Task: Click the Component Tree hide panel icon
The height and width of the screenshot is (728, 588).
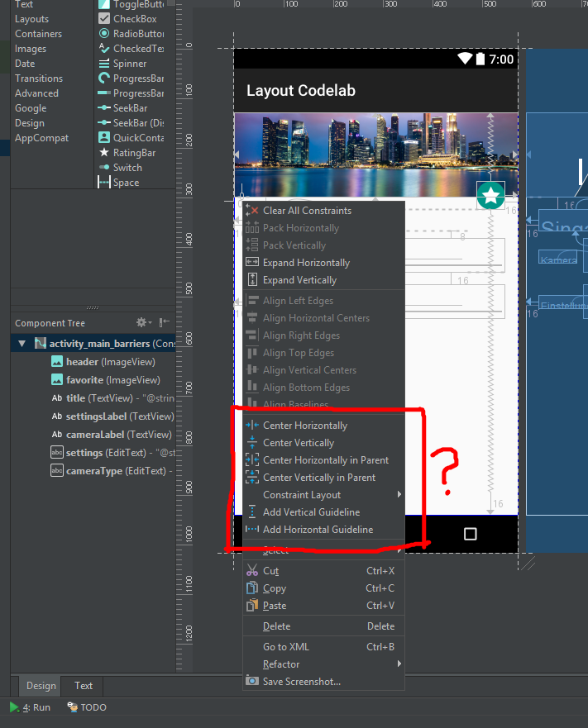Action: click(x=164, y=322)
